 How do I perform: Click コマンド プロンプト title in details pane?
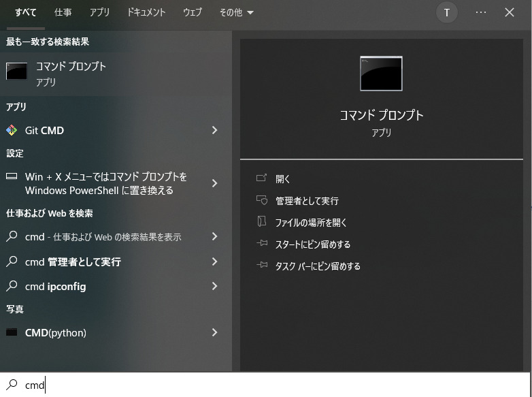(382, 115)
